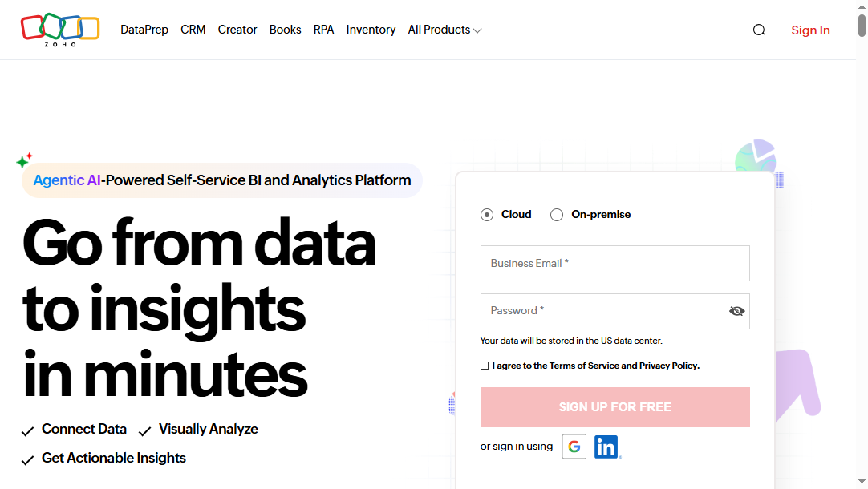Open Books in the navigation

pos(285,30)
